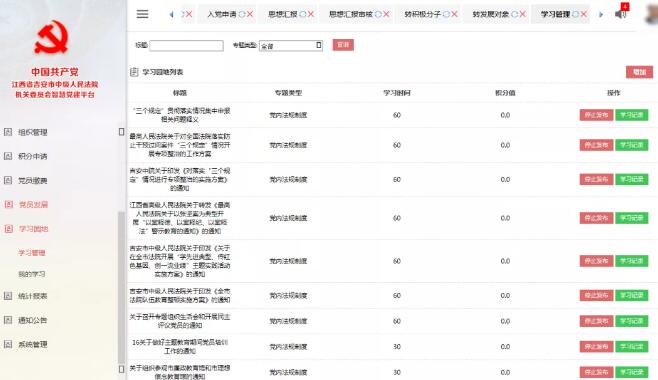Expand the 通知公告 menu label
The height and width of the screenshot is (380, 658).
coord(33,320)
